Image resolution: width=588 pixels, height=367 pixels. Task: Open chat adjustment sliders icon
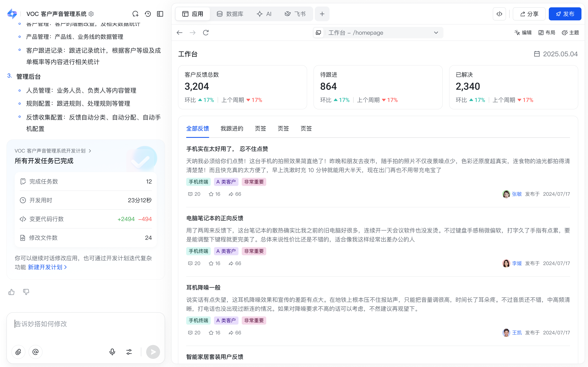(129, 352)
